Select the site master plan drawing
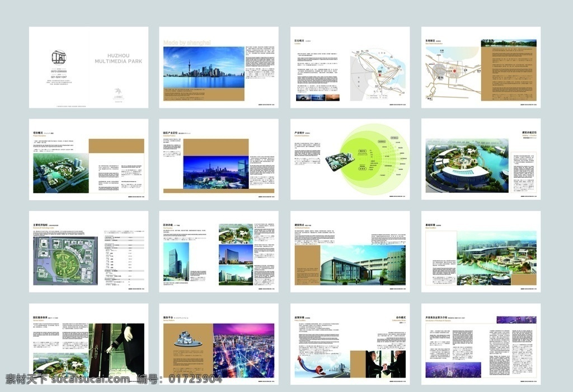This screenshot has width=573, height=392. pyautogui.click(x=65, y=261)
